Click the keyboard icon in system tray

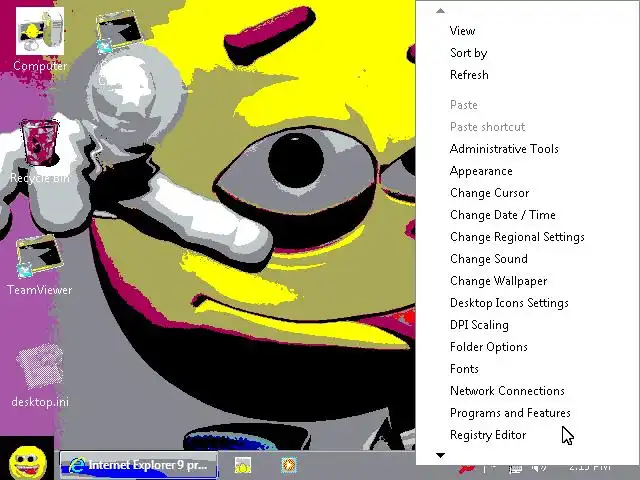[x=515, y=469]
